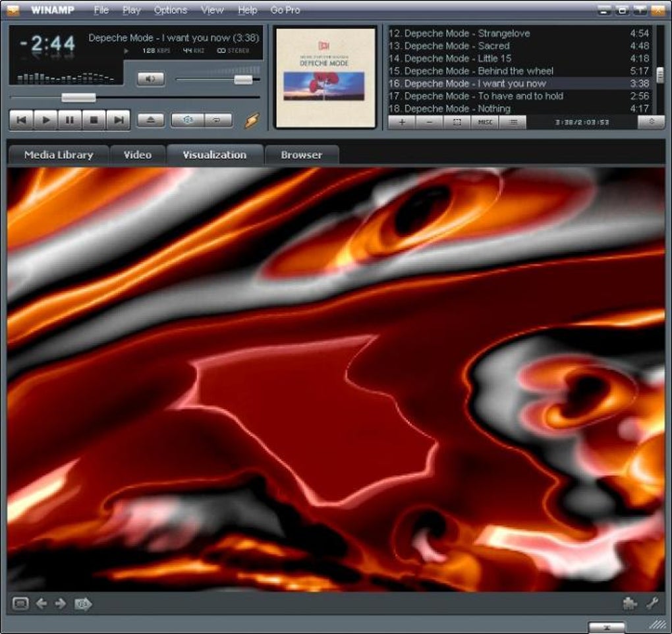Select the Visualization tab
The image size is (672, 634).
point(215,155)
